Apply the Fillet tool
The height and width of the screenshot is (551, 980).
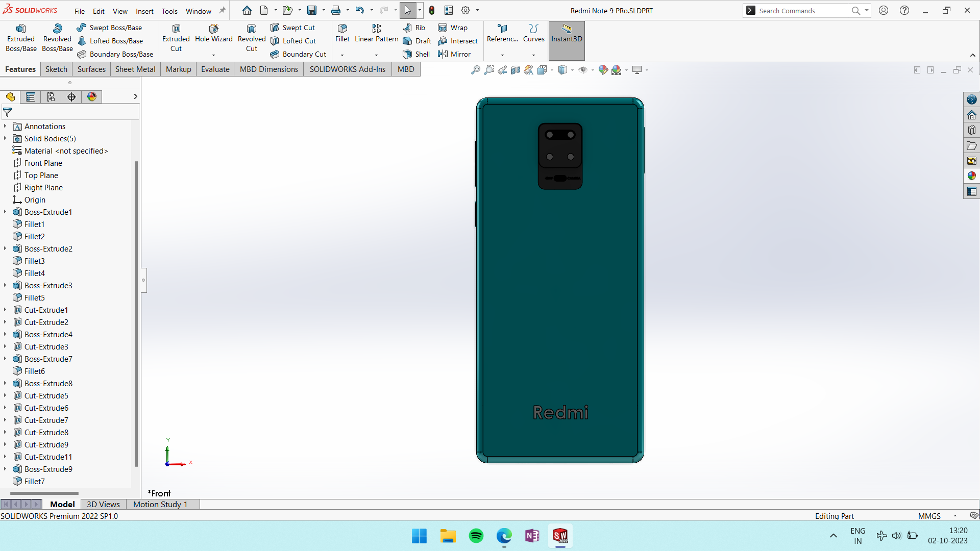342,34
